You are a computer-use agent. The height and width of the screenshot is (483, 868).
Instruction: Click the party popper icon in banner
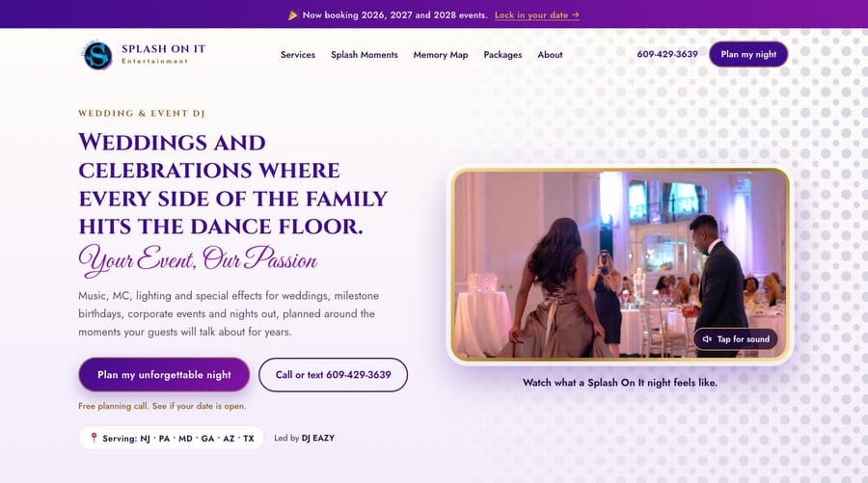(293, 15)
